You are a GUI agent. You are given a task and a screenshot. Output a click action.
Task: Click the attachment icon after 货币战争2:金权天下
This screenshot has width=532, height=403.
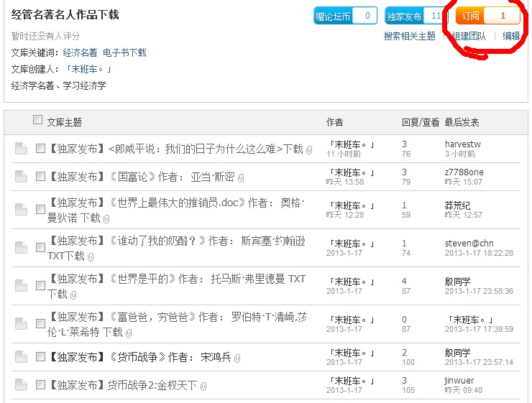tap(203, 386)
